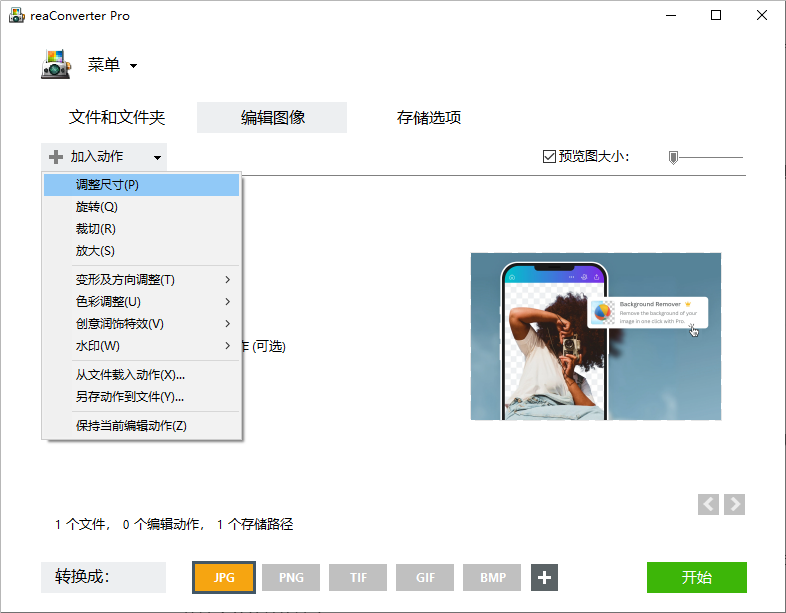
Task: Toggle the 预览图大小 checkbox
Action: [549, 156]
